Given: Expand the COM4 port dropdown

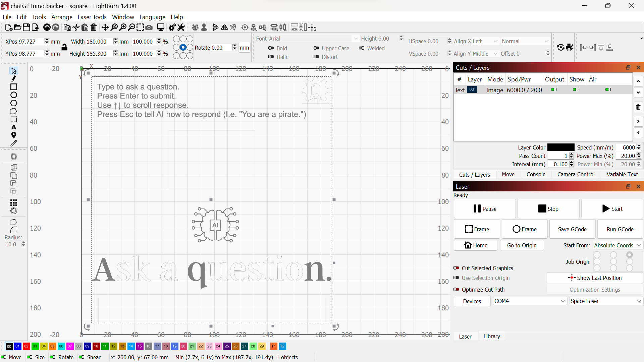Looking at the screenshot, I should [530, 301].
